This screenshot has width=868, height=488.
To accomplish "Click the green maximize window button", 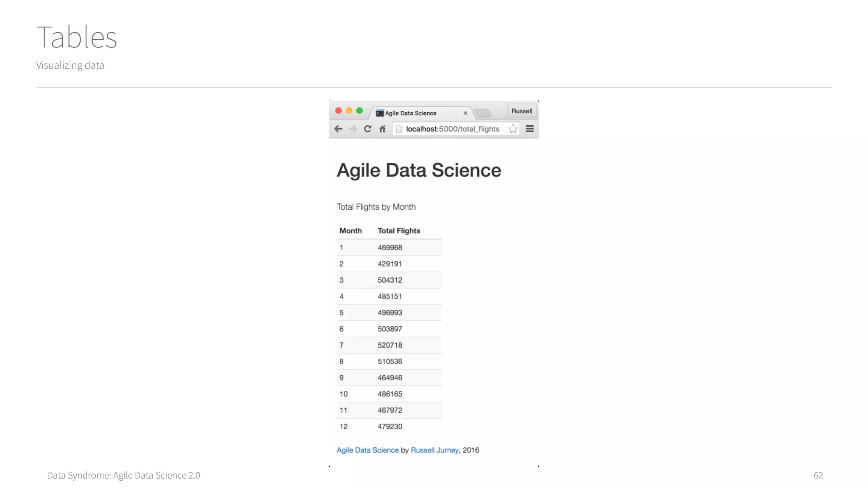I will 359,111.
